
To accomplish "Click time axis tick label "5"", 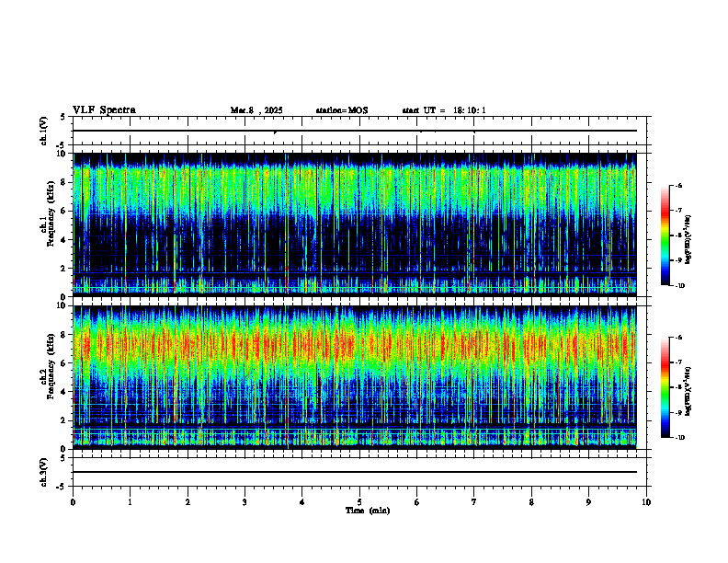I will (x=359, y=502).
